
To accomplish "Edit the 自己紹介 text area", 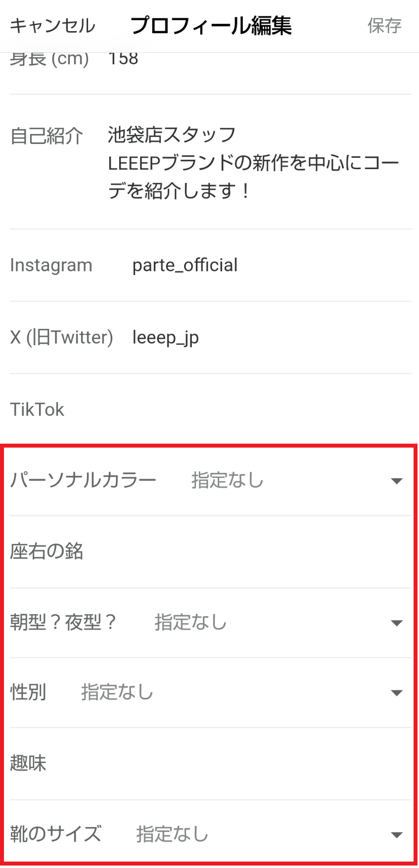I will coord(252,163).
